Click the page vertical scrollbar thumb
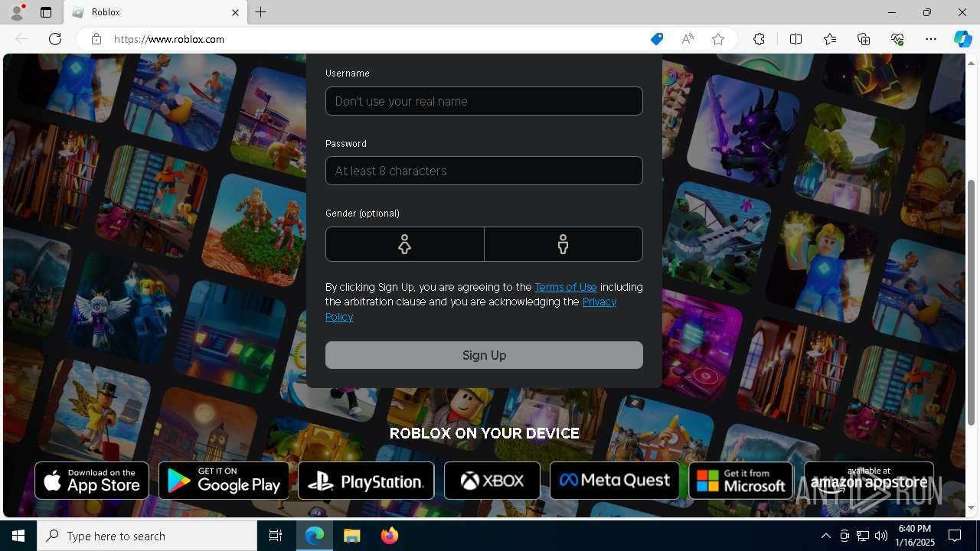Image resolution: width=980 pixels, height=551 pixels. click(972, 302)
